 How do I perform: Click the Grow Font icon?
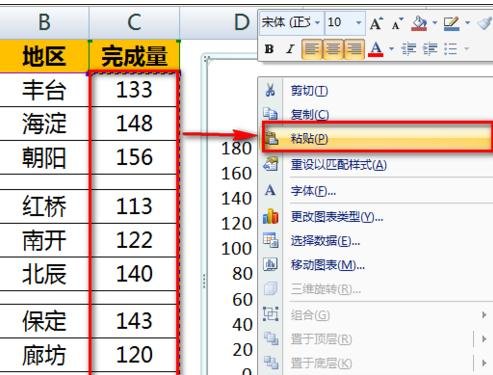coord(376,23)
